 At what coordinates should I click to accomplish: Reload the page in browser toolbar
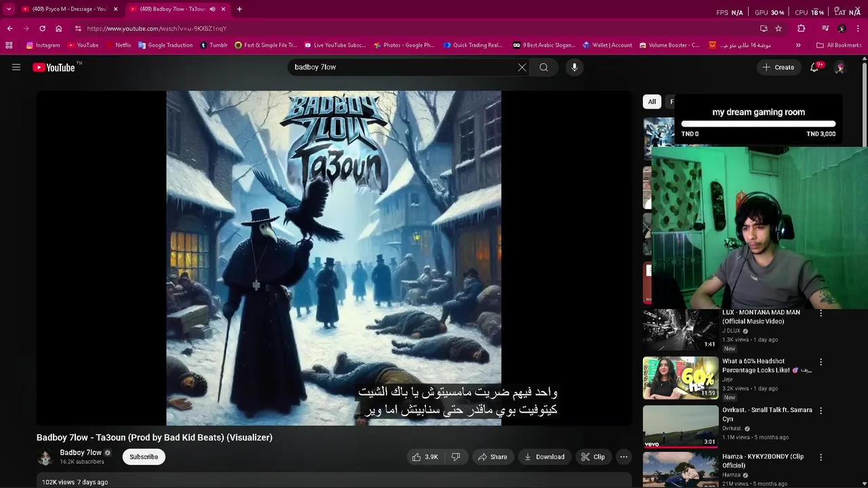[x=42, y=28]
